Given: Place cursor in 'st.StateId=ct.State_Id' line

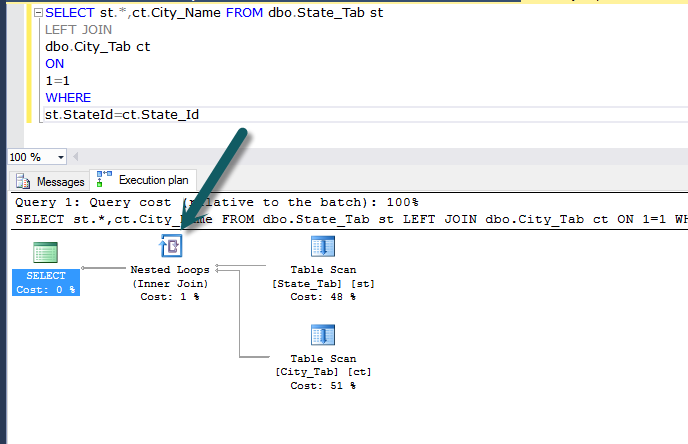Looking at the screenshot, I should click(x=122, y=115).
